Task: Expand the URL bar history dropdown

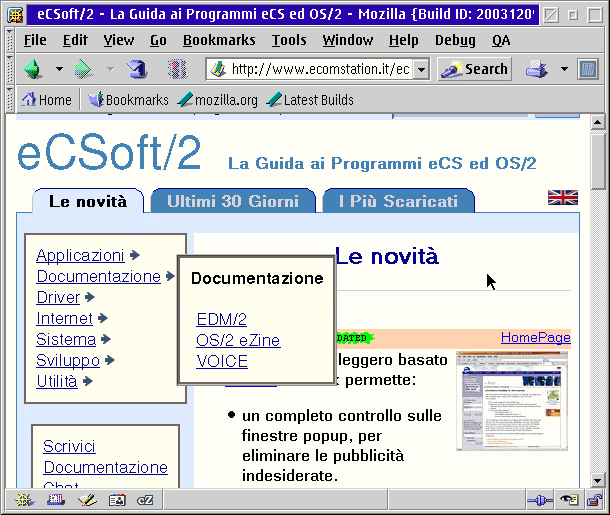Action: coord(421,69)
